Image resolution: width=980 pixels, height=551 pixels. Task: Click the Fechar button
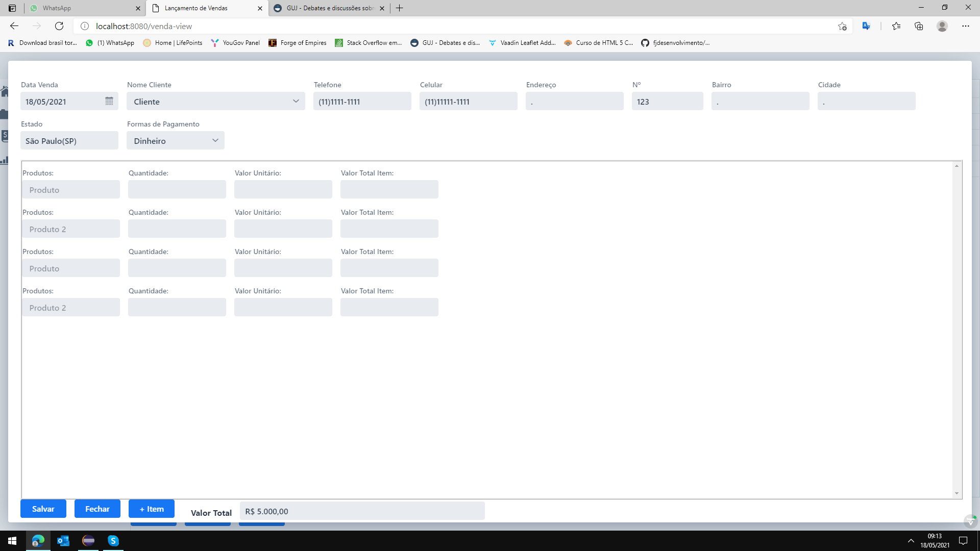[x=97, y=509]
